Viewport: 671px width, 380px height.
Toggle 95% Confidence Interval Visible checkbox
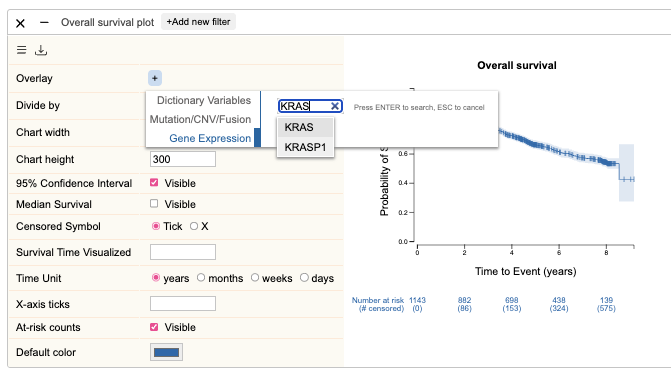[154, 183]
